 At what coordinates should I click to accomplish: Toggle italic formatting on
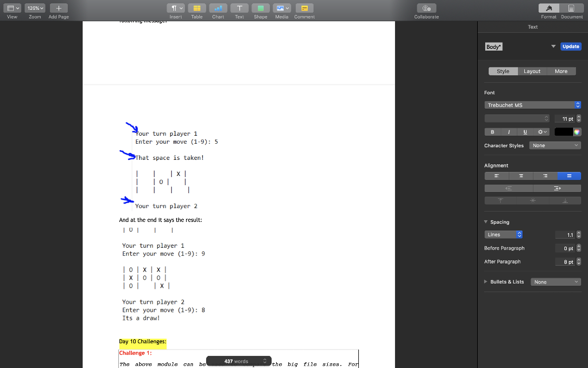click(508, 132)
